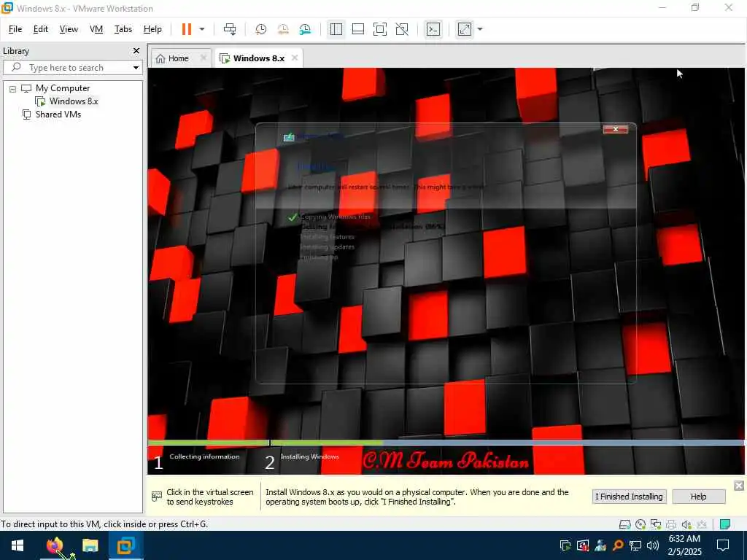Close the Library panel
This screenshot has width=747, height=560.
point(136,50)
